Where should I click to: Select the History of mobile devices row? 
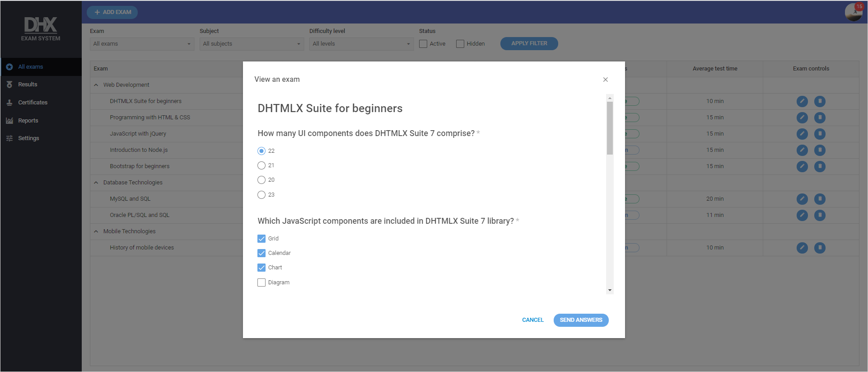[166, 248]
